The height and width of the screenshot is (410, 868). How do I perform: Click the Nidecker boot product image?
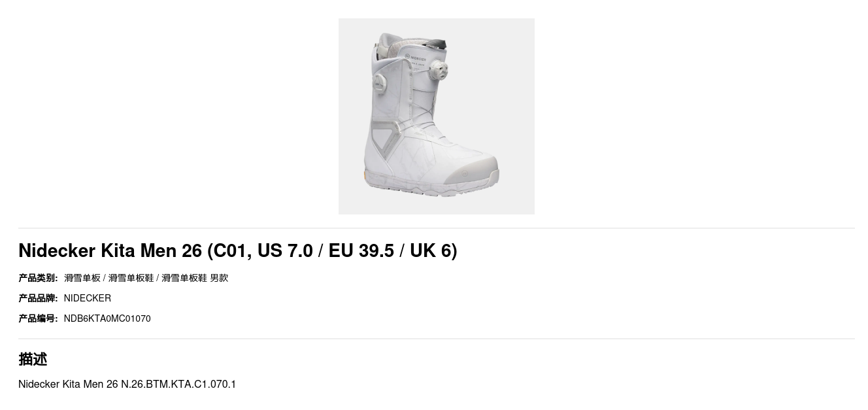point(436,116)
